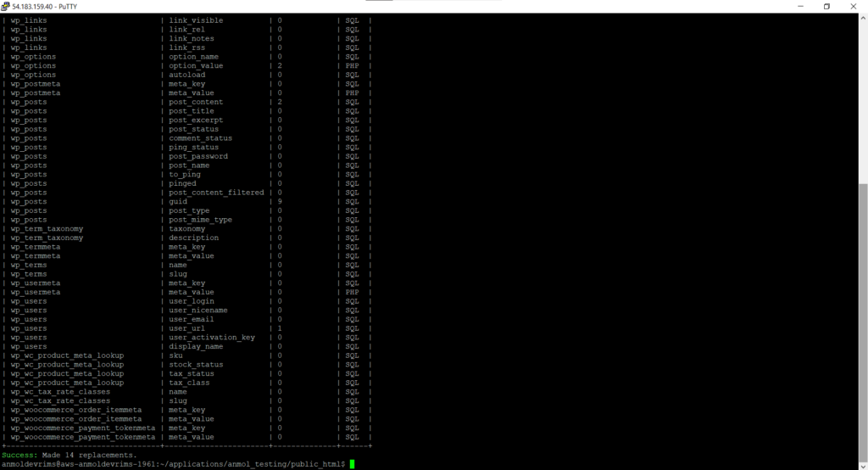Click the 'description' cell
Screen dimensions: 868x470
(194, 238)
